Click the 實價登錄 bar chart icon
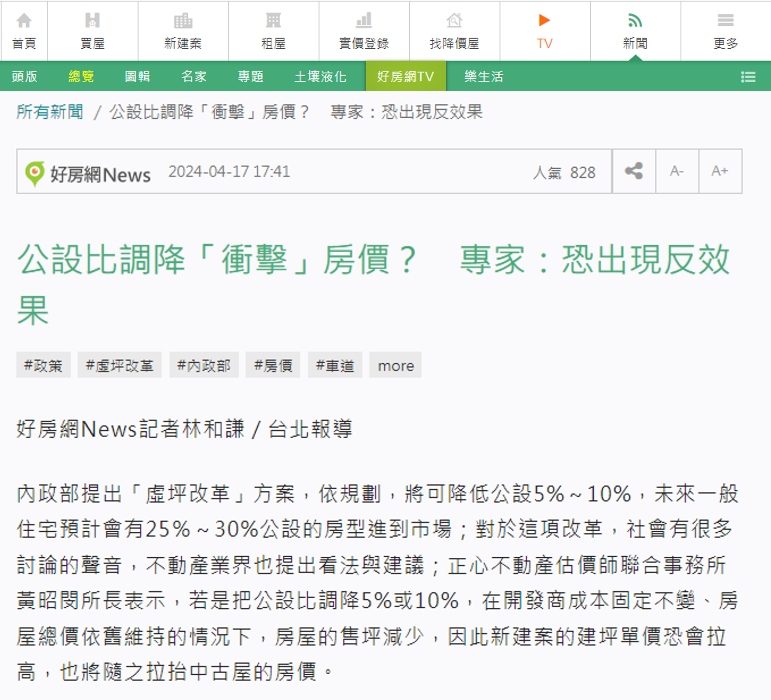 [x=364, y=21]
